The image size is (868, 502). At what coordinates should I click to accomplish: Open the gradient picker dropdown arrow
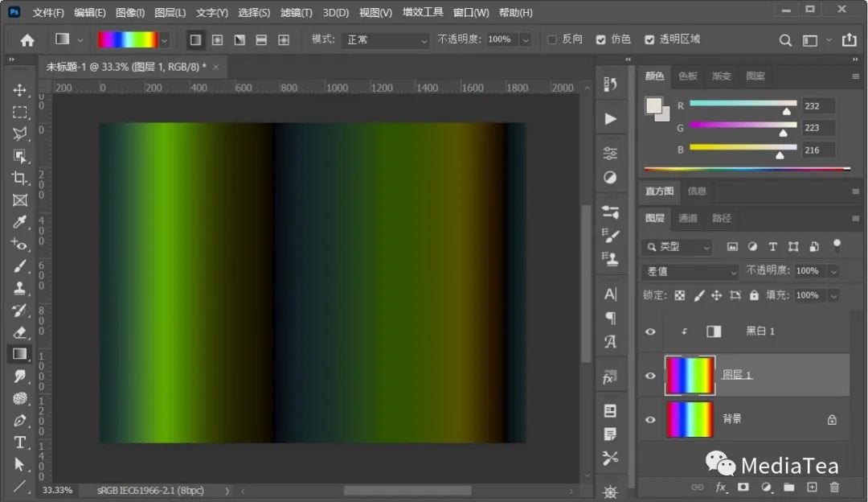pyautogui.click(x=165, y=40)
